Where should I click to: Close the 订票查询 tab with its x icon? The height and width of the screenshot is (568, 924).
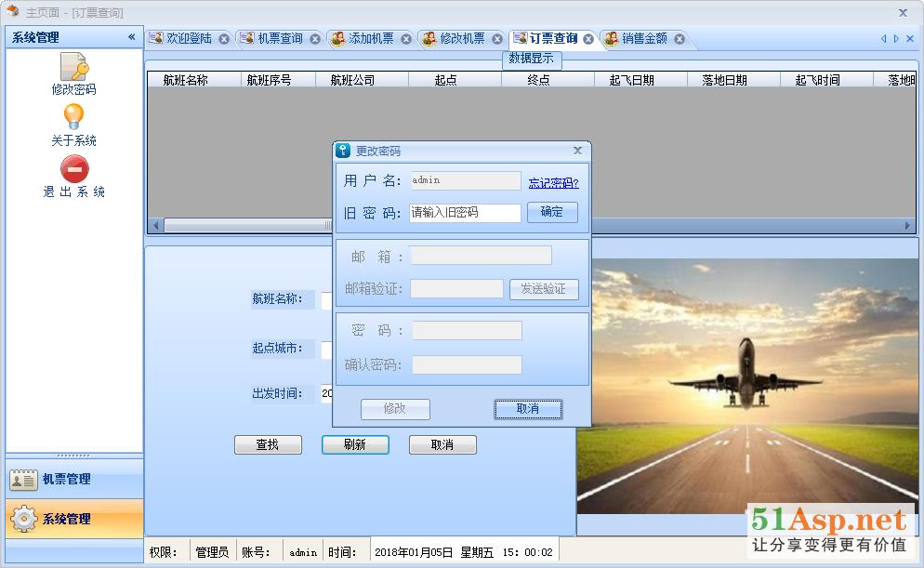coord(588,39)
